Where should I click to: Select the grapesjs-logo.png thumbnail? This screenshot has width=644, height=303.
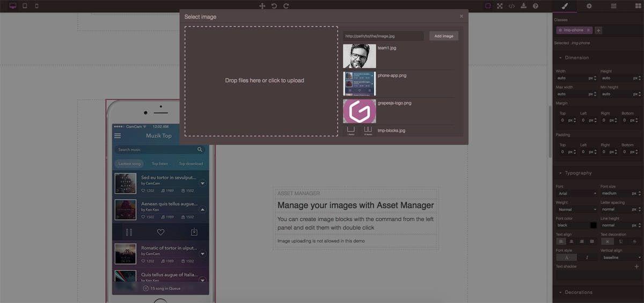click(360, 111)
